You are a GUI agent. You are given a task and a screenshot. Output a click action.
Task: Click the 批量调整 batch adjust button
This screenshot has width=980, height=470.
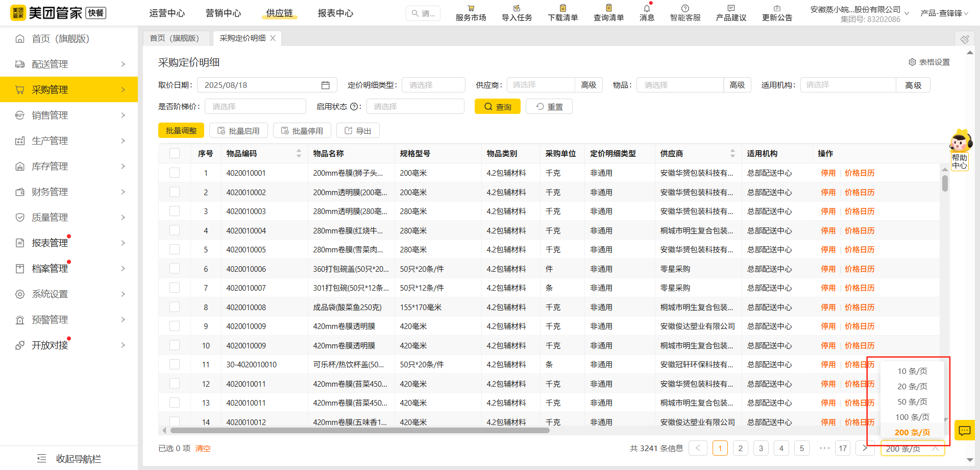181,130
